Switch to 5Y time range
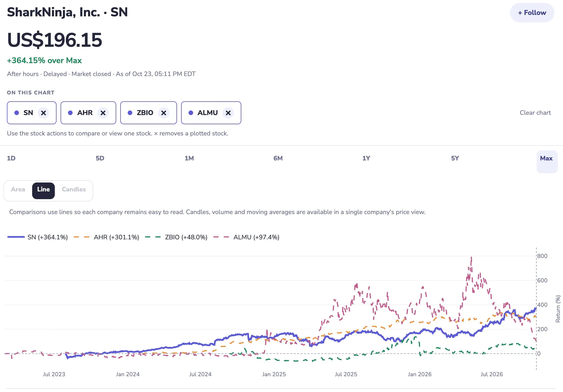 pos(455,158)
